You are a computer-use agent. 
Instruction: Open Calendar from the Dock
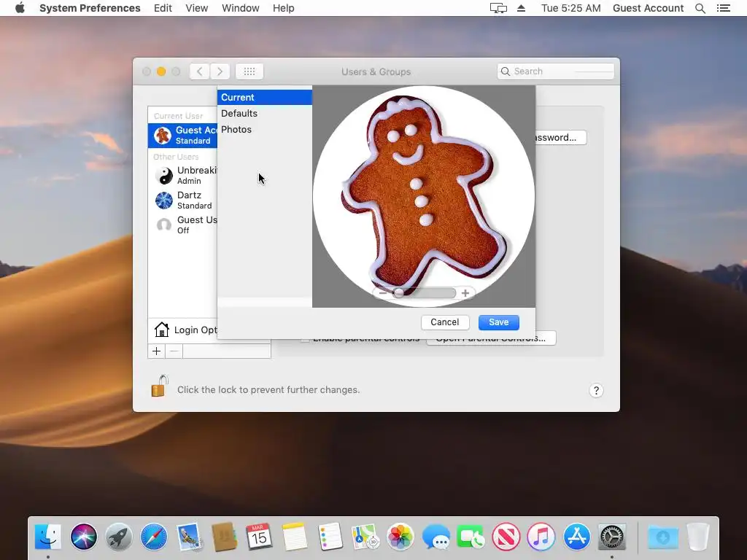tap(259, 537)
